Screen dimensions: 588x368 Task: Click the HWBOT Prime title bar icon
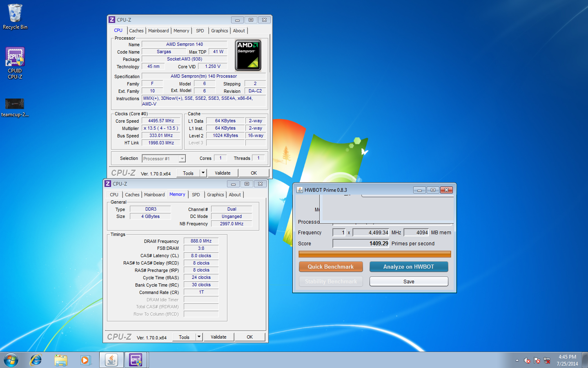(x=300, y=190)
